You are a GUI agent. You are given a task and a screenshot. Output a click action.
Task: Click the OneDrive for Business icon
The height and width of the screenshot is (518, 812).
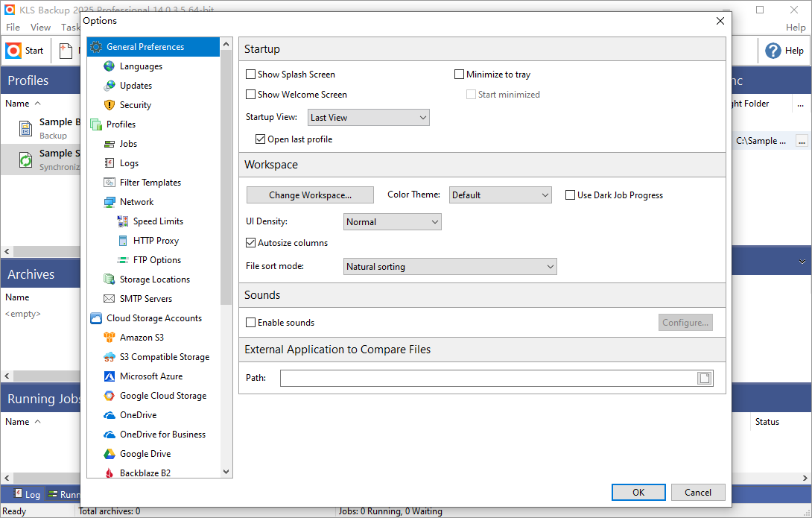[110, 435]
